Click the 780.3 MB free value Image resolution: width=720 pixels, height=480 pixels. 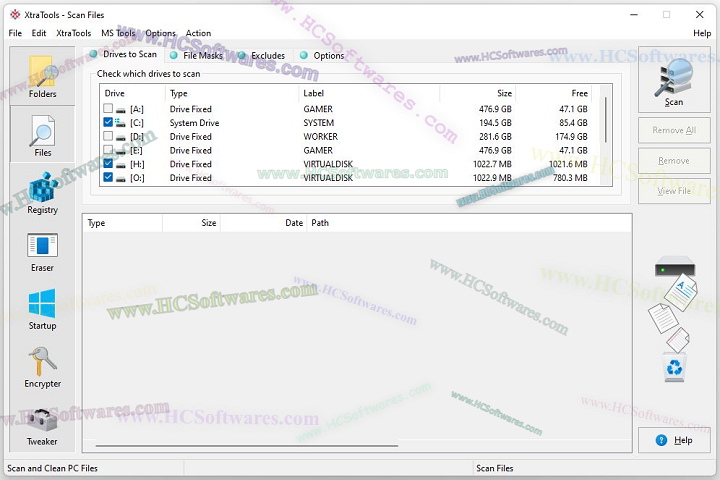pos(570,178)
